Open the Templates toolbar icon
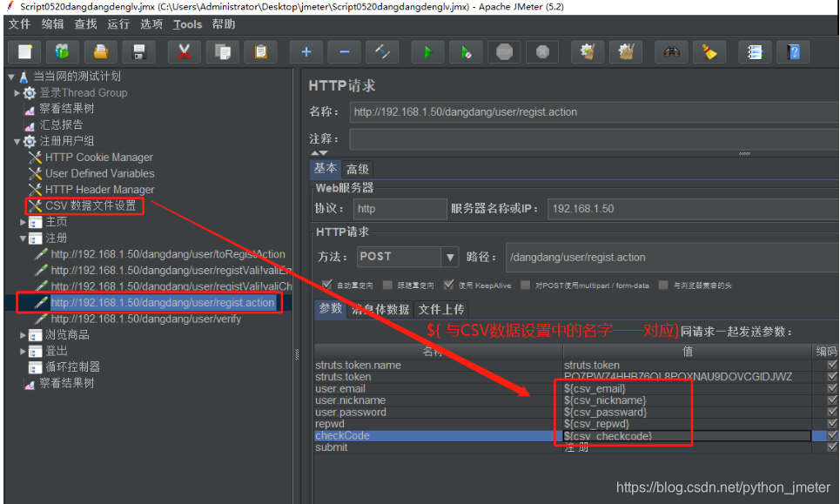The height and width of the screenshot is (504, 840). 62,52
